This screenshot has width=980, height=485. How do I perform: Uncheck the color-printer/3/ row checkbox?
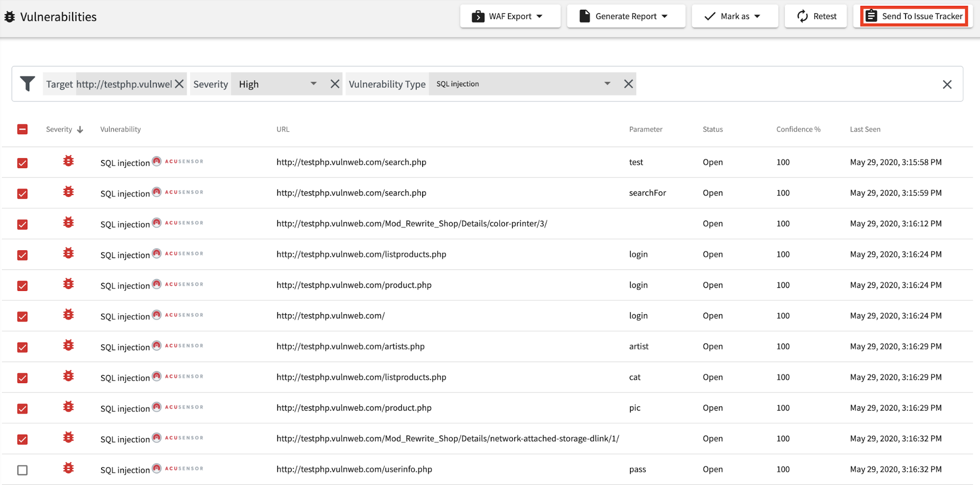[23, 224]
